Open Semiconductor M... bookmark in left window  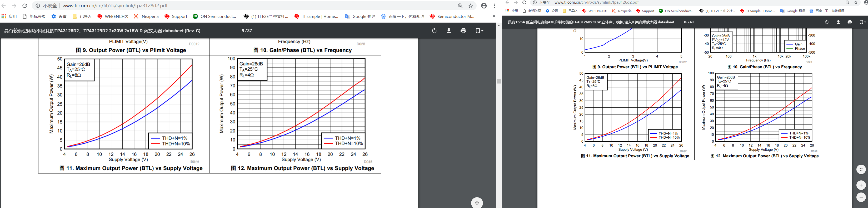pyautogui.click(x=452, y=16)
